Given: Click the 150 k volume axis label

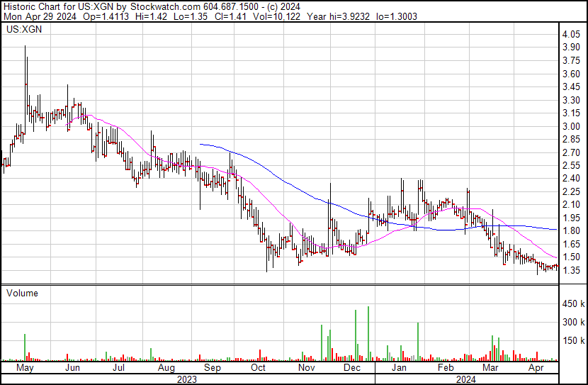Looking at the screenshot, I should tap(572, 340).
